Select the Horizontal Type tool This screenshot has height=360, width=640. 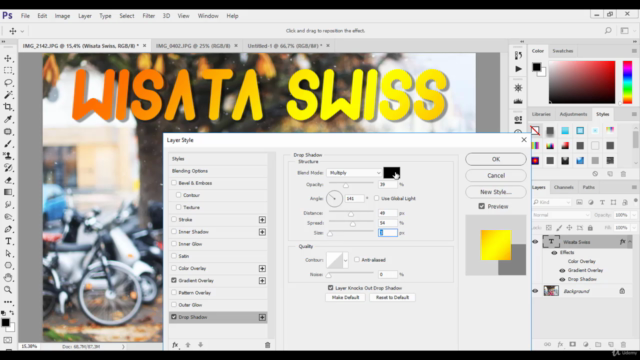pyautogui.click(x=8, y=241)
